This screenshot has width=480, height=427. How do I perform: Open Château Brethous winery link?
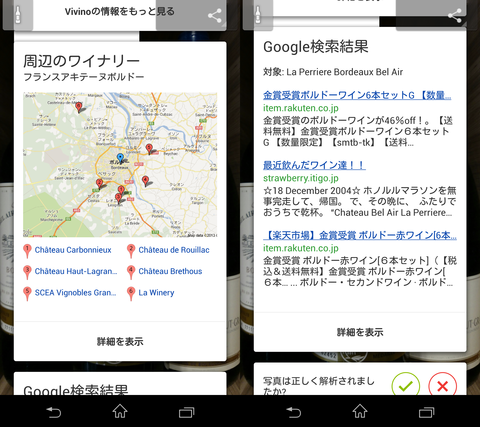pyautogui.click(x=170, y=271)
